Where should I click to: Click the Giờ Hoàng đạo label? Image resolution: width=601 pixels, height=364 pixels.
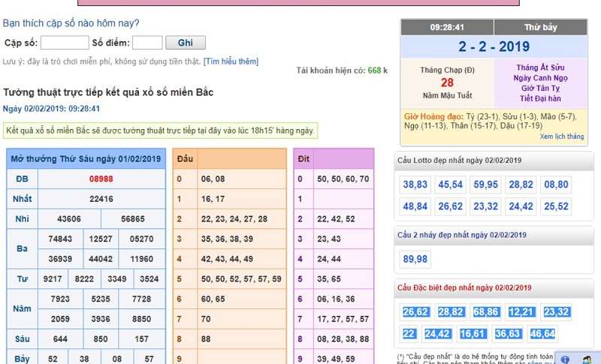pos(433,116)
